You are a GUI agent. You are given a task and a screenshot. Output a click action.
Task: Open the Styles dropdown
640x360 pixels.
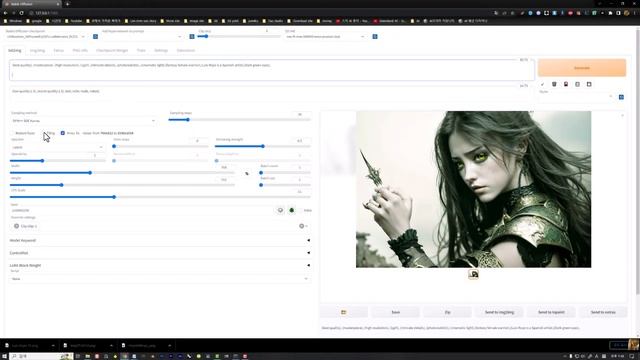pyautogui.click(x=576, y=97)
